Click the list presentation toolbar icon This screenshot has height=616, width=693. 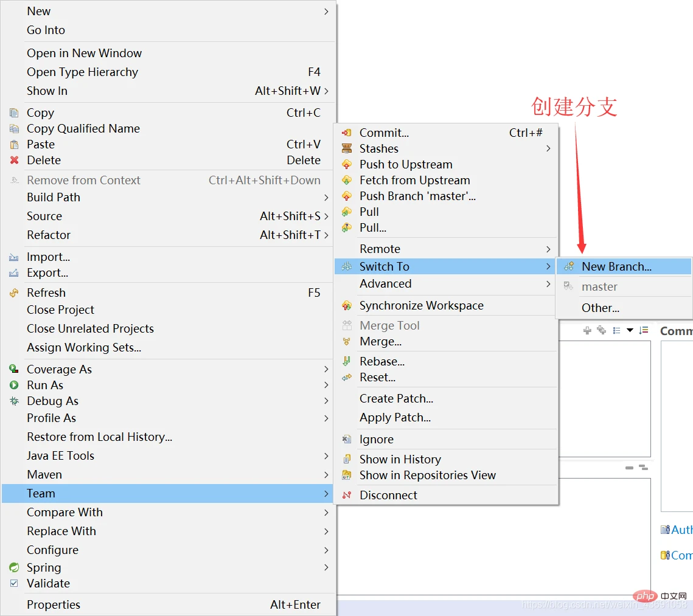click(616, 330)
